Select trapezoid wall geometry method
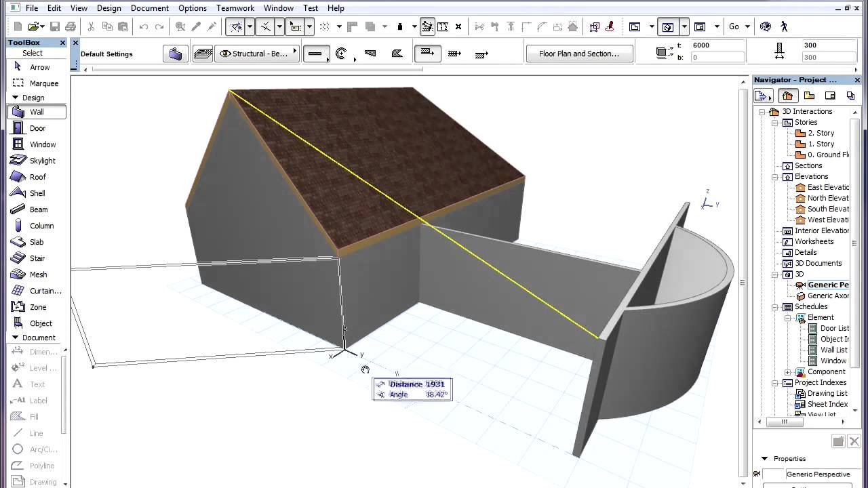868x488 pixels. pyautogui.click(x=371, y=54)
